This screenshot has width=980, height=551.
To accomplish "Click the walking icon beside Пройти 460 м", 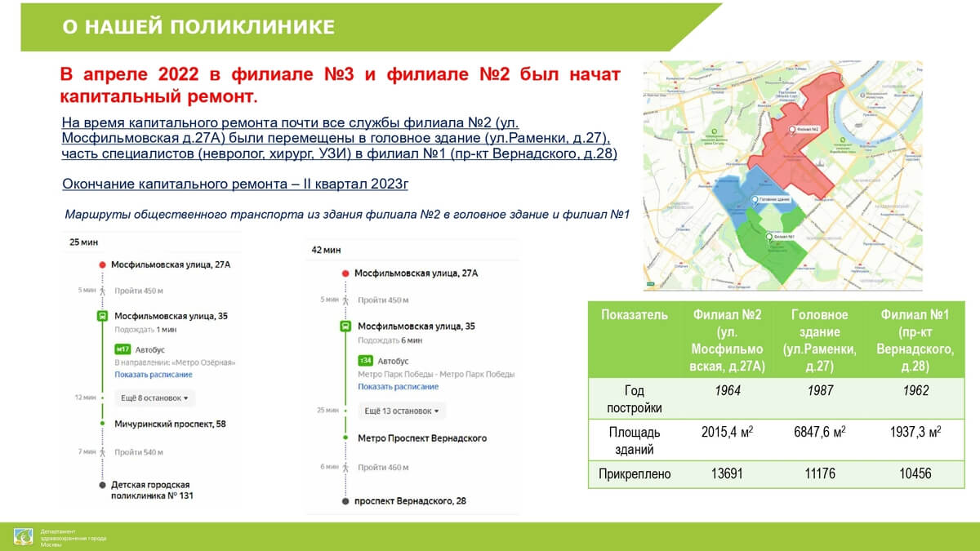I will (x=345, y=467).
